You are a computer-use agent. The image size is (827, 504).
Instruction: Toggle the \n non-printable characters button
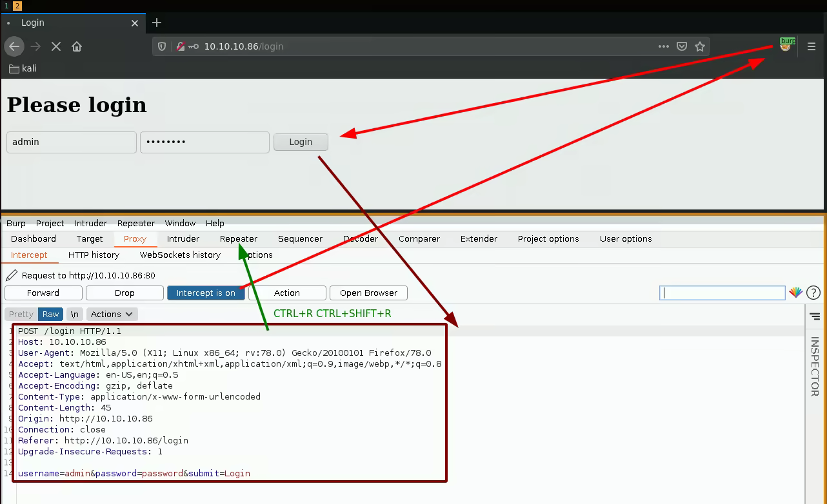[x=75, y=314]
